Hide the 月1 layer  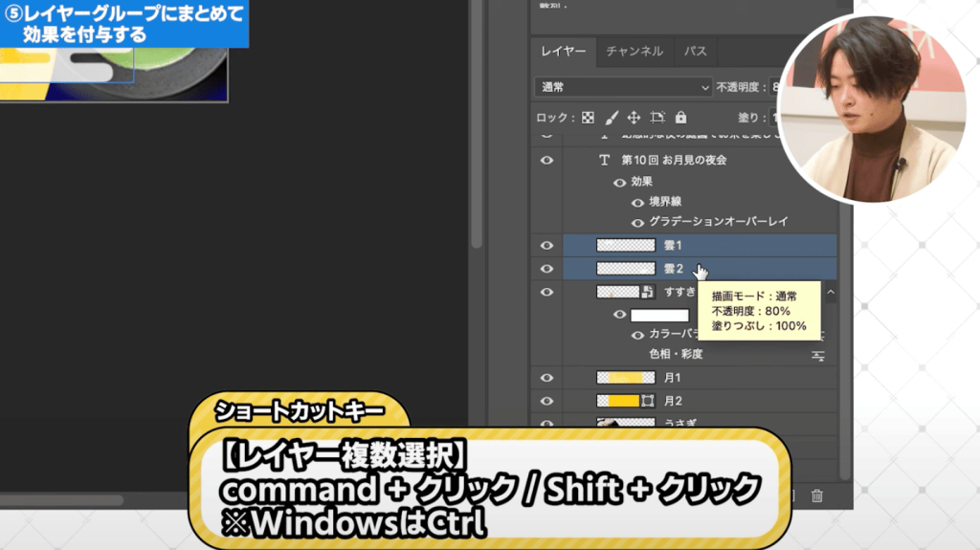(546, 378)
